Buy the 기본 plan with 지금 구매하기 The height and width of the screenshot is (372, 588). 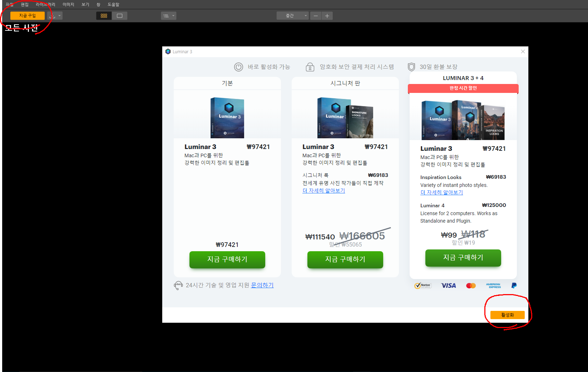(x=227, y=259)
